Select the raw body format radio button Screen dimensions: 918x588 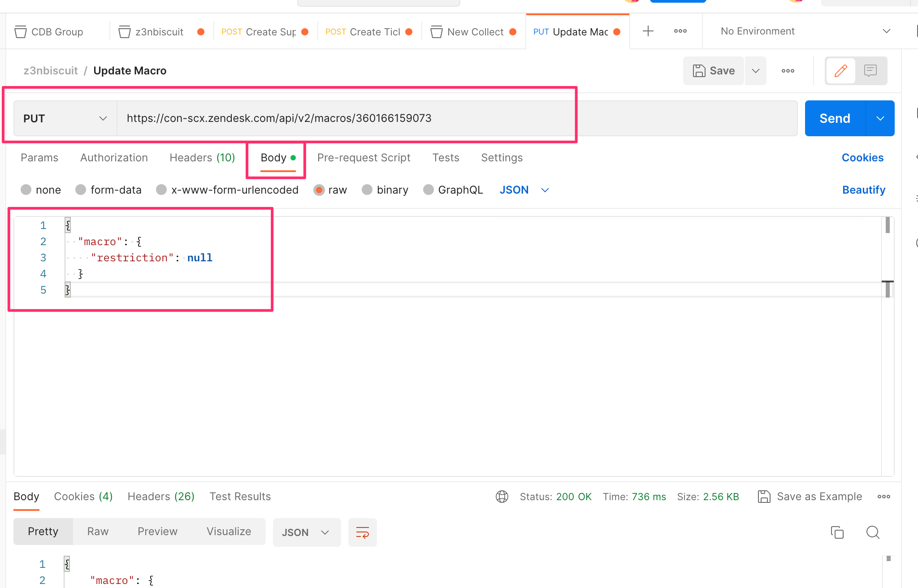319,190
